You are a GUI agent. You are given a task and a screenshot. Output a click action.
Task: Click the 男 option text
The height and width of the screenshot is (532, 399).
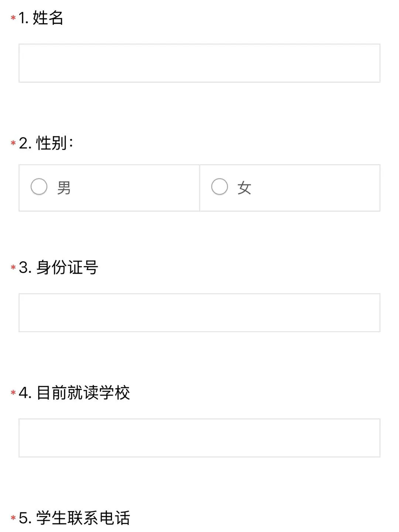point(64,188)
